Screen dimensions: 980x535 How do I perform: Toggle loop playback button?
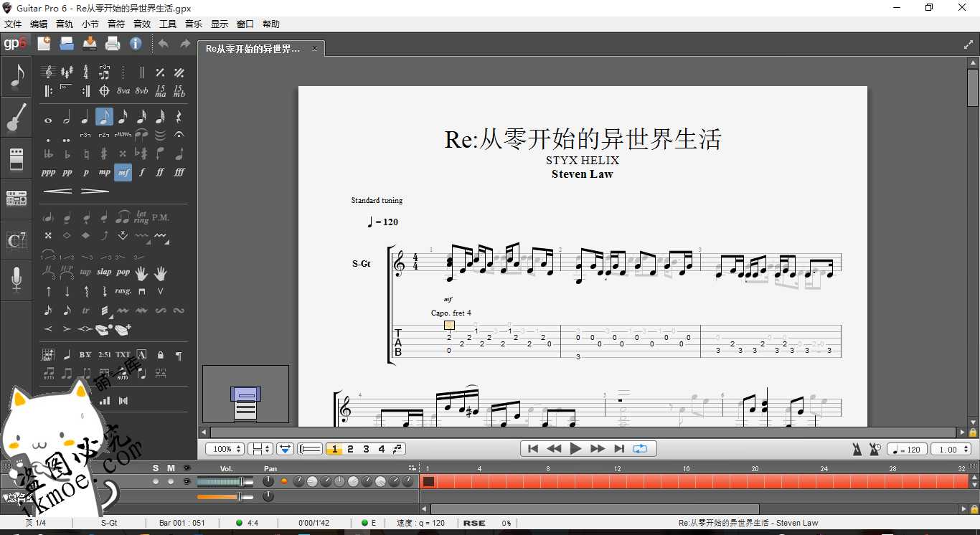tap(640, 448)
